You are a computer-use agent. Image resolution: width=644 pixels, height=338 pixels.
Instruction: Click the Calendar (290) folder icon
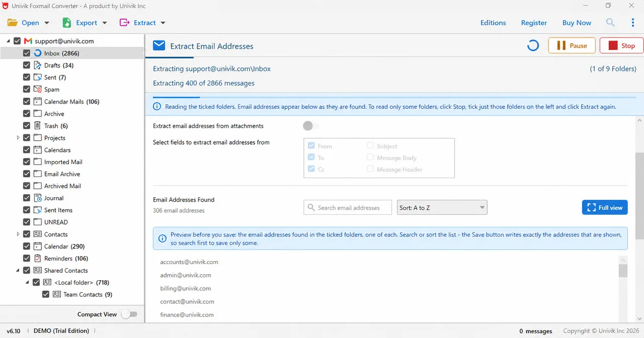click(x=38, y=246)
